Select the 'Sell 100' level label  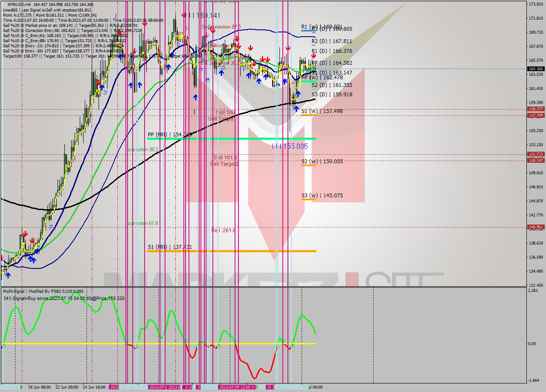click(225, 112)
